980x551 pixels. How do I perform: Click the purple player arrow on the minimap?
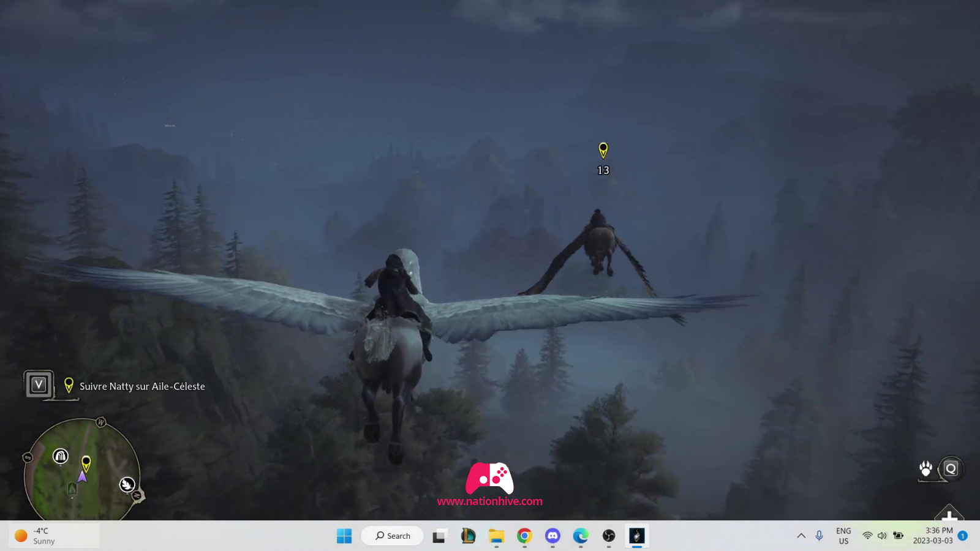(x=82, y=476)
